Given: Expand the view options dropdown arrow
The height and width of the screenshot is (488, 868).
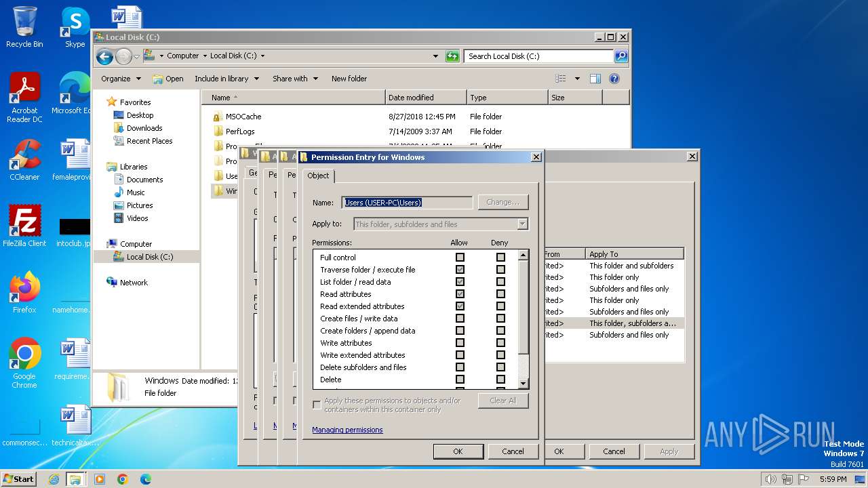Looking at the screenshot, I should pyautogui.click(x=577, y=79).
